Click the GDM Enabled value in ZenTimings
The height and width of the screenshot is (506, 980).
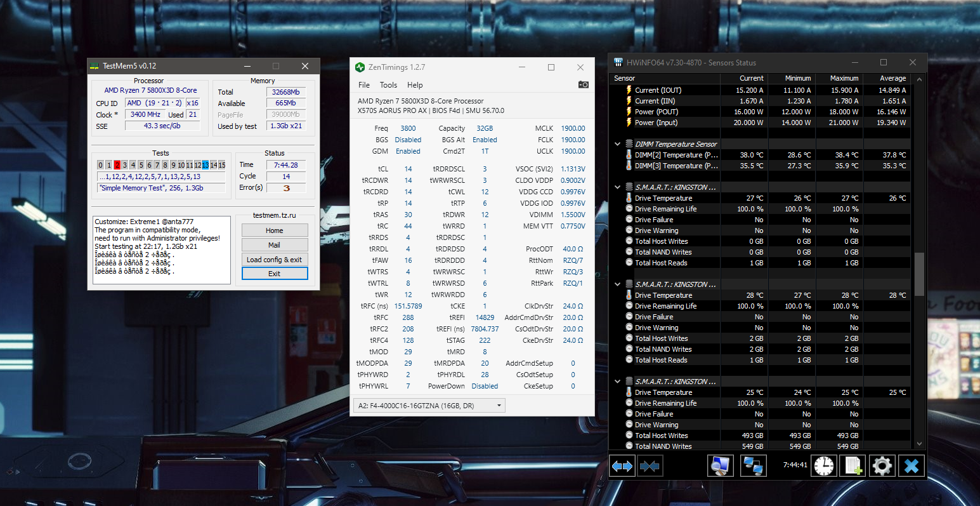[x=408, y=151]
